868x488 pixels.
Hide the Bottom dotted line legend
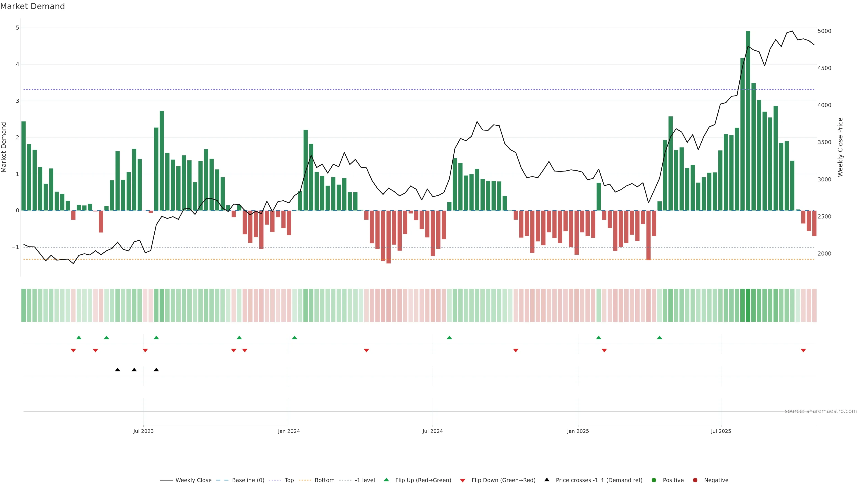(x=305, y=480)
